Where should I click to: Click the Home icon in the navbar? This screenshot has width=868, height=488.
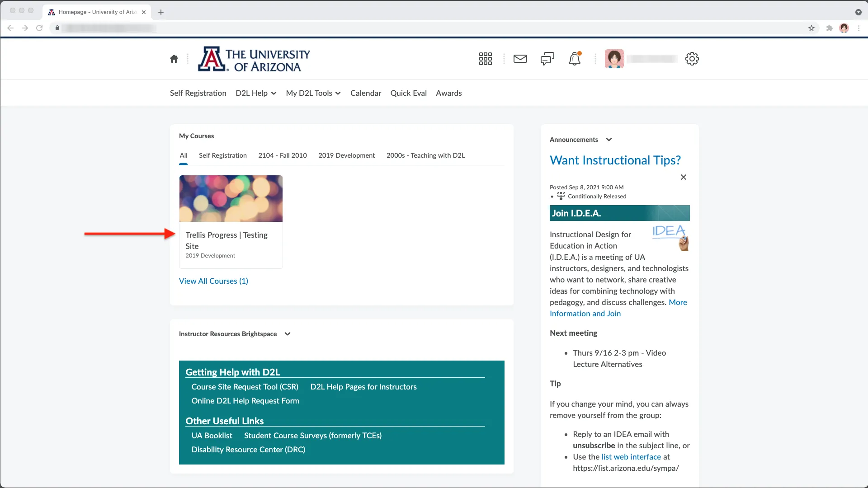pyautogui.click(x=174, y=58)
